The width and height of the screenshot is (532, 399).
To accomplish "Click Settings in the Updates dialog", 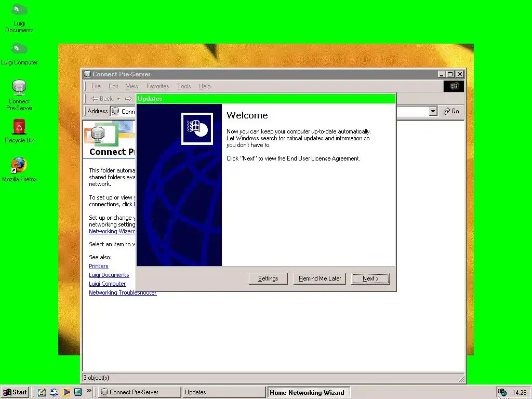I will 268,278.
